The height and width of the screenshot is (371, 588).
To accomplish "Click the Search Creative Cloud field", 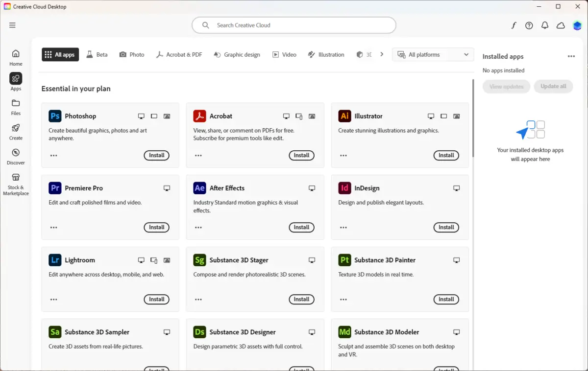I will point(294,25).
